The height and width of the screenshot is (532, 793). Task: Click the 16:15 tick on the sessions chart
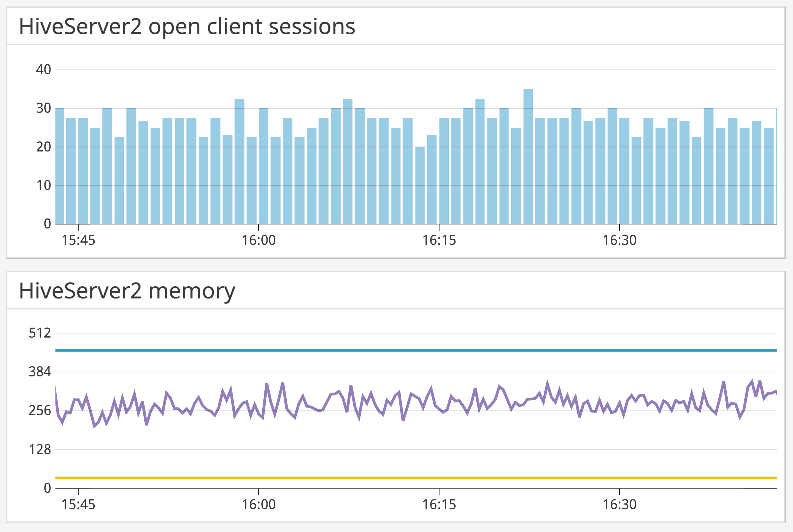[439, 240]
